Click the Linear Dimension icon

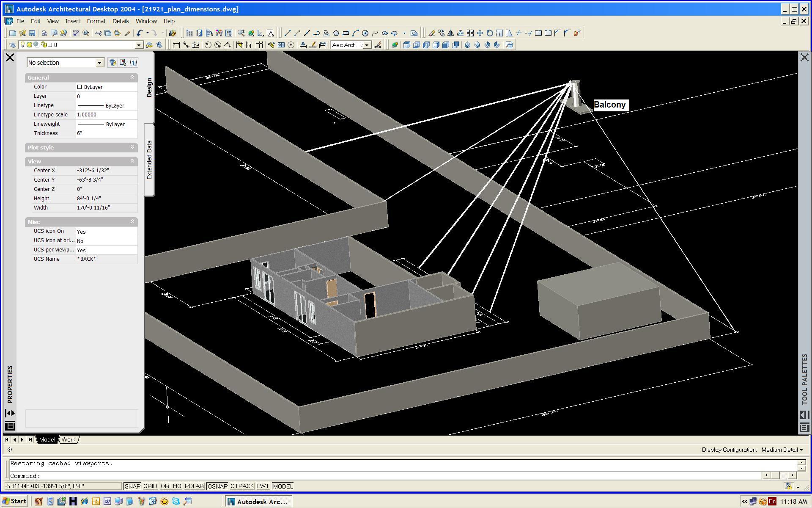(x=176, y=45)
